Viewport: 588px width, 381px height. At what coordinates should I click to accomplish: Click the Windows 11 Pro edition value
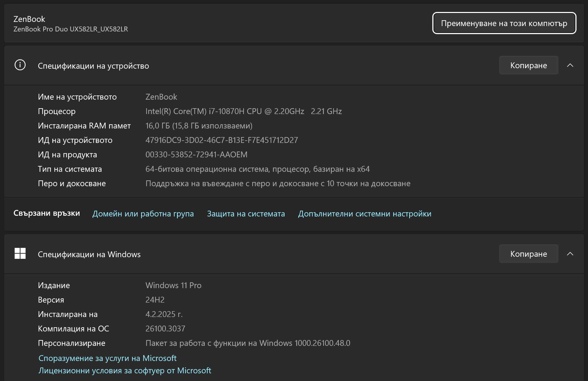[173, 286]
